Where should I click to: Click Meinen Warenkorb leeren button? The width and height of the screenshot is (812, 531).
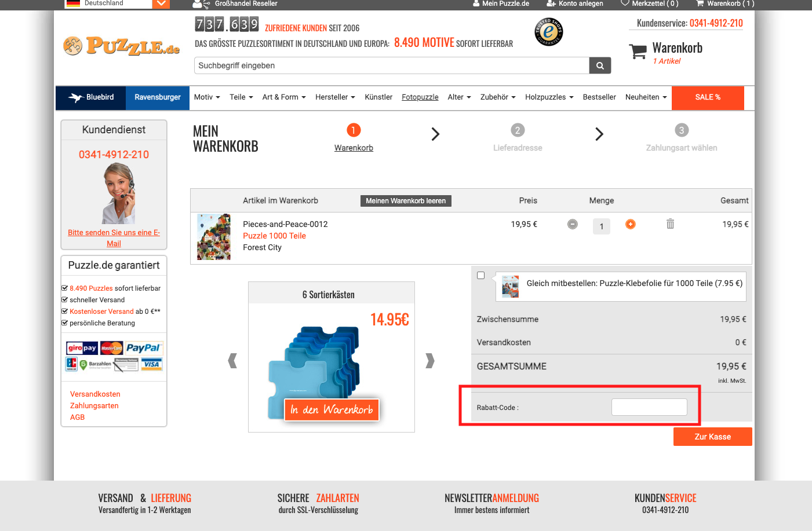[x=406, y=201]
